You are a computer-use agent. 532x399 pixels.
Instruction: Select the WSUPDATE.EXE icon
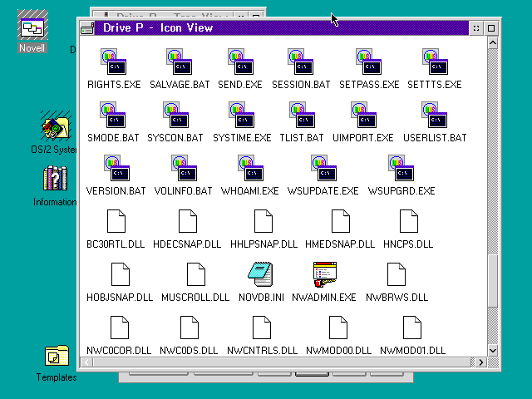point(323,168)
